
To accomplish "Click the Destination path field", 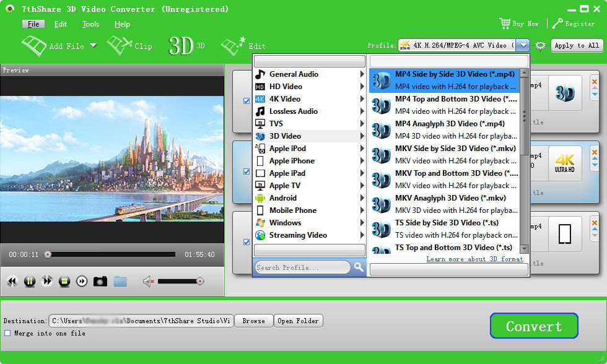I will tap(141, 321).
